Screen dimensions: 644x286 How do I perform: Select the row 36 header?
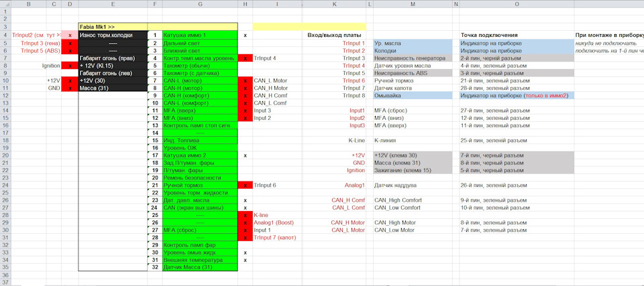pyautogui.click(x=5, y=275)
